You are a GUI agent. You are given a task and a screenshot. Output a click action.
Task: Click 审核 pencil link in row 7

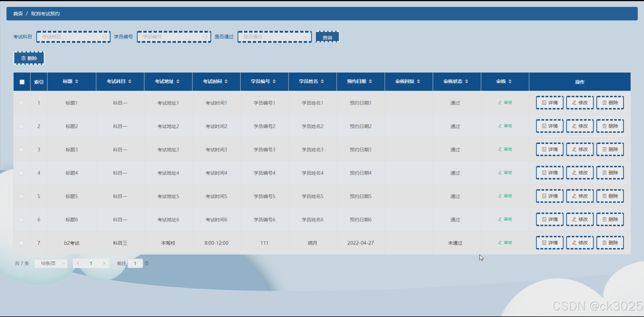(x=505, y=243)
